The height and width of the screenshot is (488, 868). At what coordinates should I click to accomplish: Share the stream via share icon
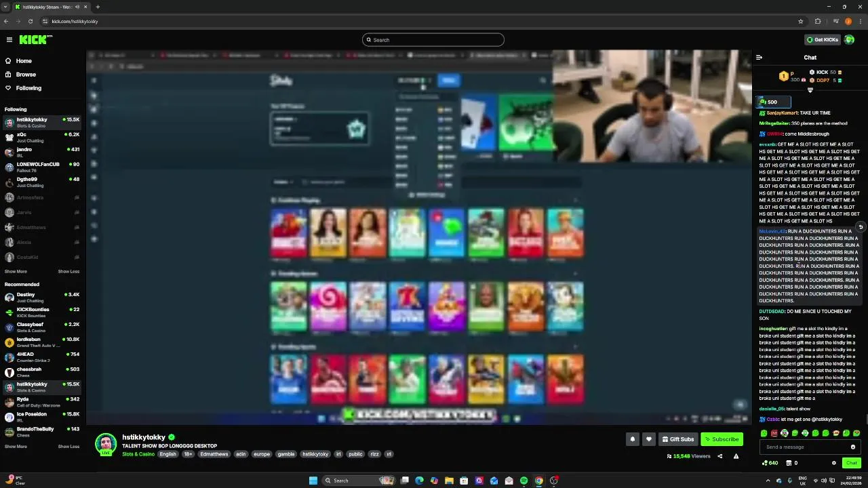(x=720, y=456)
